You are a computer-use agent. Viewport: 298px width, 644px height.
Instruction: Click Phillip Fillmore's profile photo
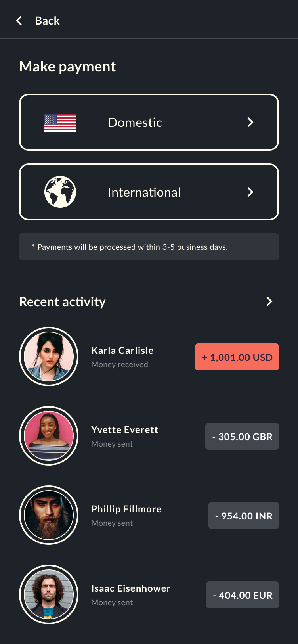pyautogui.click(x=49, y=515)
